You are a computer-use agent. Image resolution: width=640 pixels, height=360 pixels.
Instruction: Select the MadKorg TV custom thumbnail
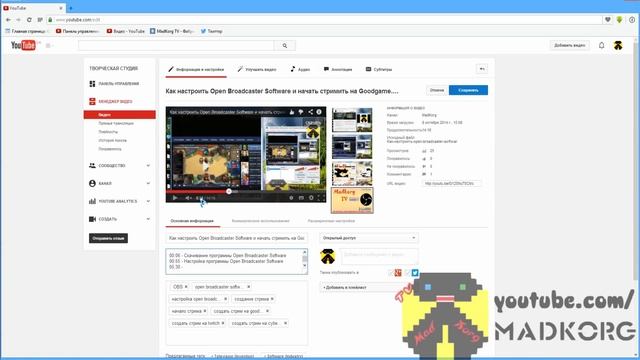click(352, 200)
